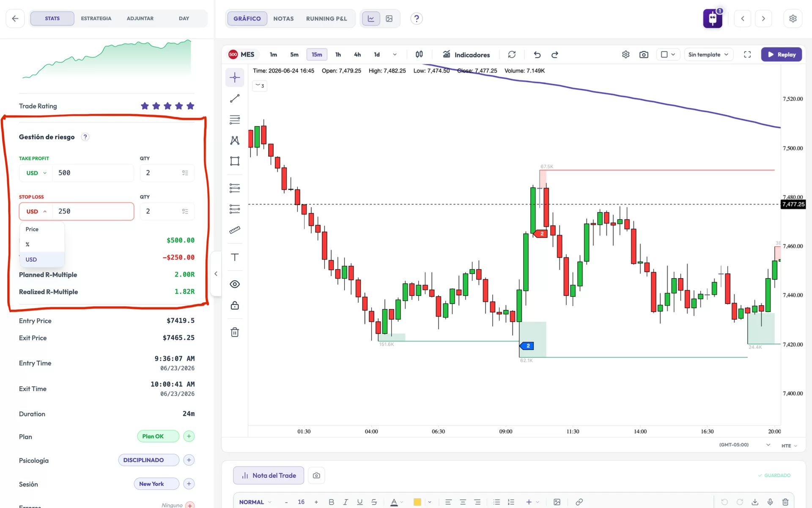Expand the Sin template dropdown
This screenshot has height=508, width=812.
click(x=708, y=55)
